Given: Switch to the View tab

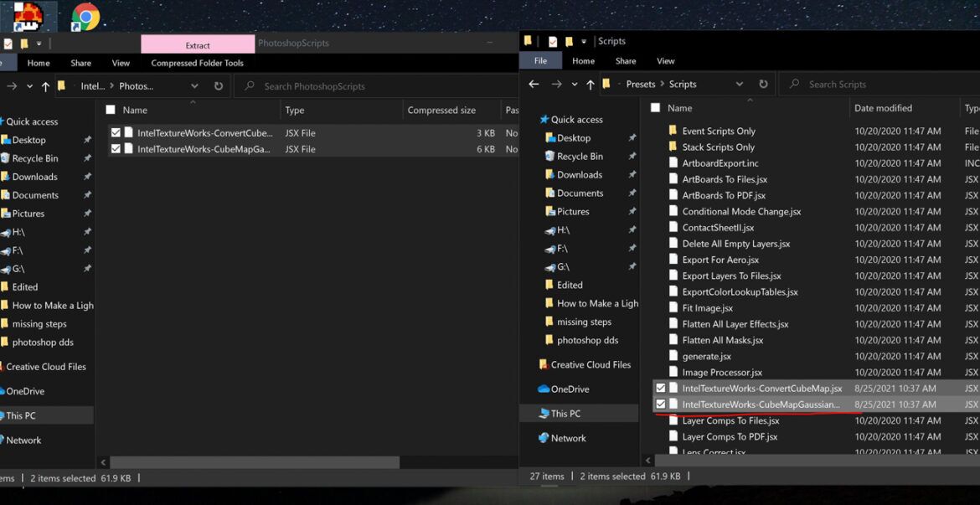Looking at the screenshot, I should (665, 60).
